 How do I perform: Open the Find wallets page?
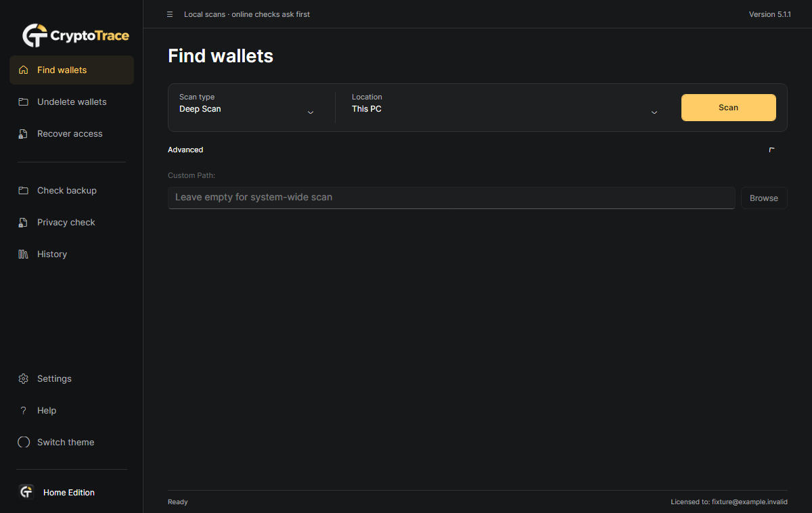point(72,70)
